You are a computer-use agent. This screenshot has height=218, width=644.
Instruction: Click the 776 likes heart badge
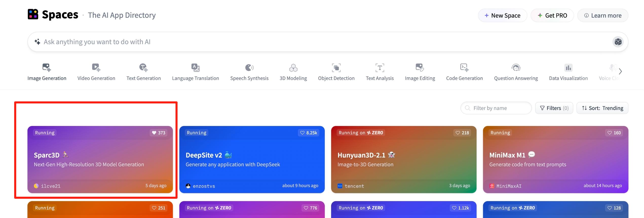(310, 208)
